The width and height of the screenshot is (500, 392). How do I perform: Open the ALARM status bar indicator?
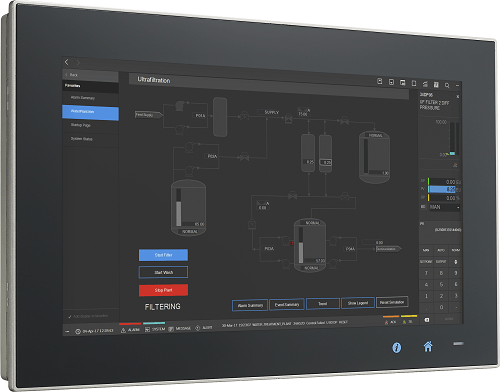(x=130, y=329)
